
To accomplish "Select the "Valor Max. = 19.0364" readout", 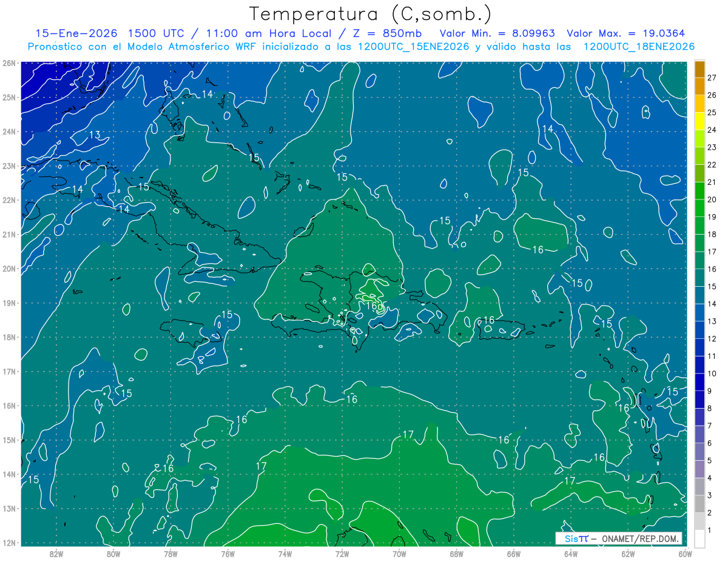I will point(627,33).
